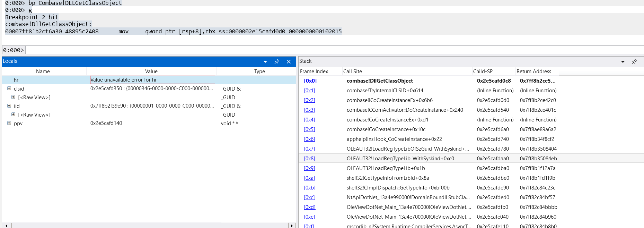The width and height of the screenshot is (644, 228).
Task: Click the Call Site column header
Action: click(352, 71)
